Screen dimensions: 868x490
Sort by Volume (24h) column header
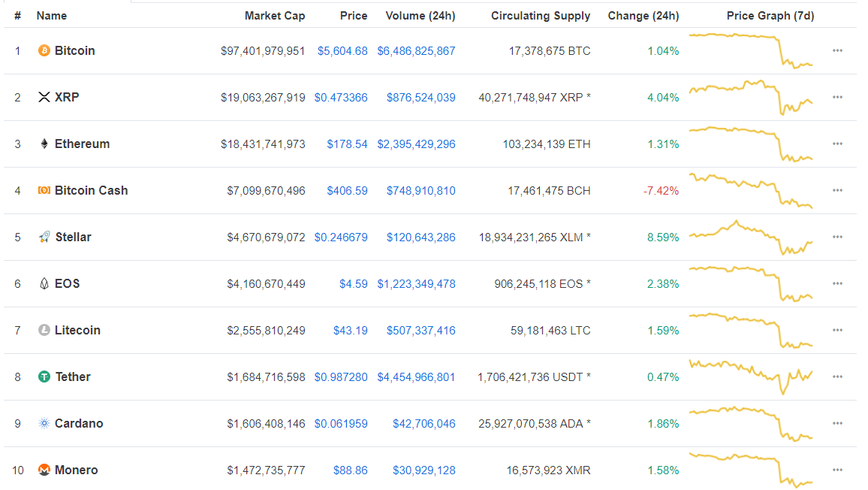click(420, 16)
